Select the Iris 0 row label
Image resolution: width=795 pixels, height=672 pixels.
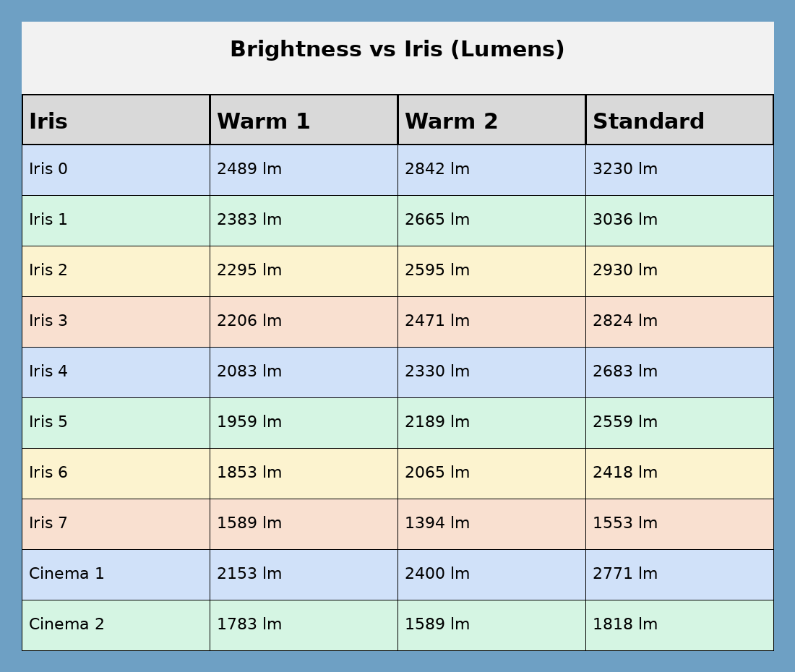coord(48,169)
